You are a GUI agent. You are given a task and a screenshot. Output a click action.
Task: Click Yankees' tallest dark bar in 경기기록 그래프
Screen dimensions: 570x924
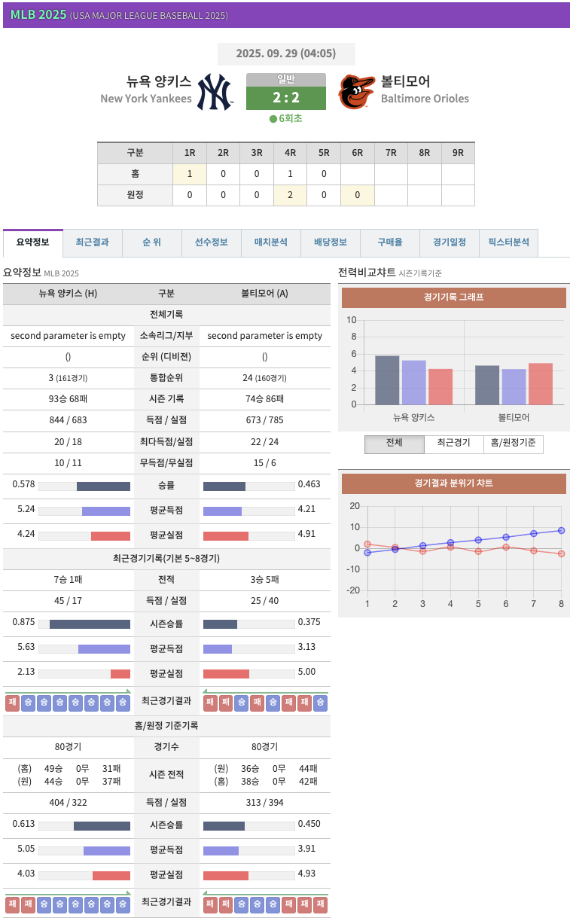point(387,380)
